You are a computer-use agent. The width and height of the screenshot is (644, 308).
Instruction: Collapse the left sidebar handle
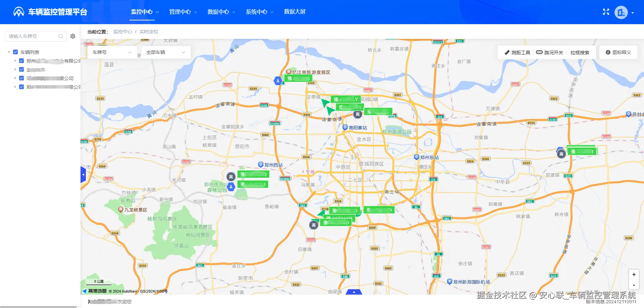(83, 175)
